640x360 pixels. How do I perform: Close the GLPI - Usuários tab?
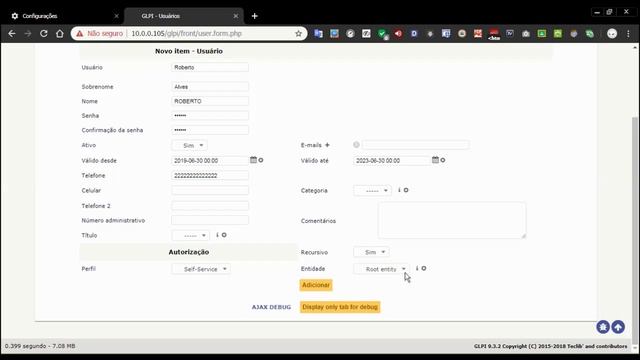pyautogui.click(x=236, y=16)
